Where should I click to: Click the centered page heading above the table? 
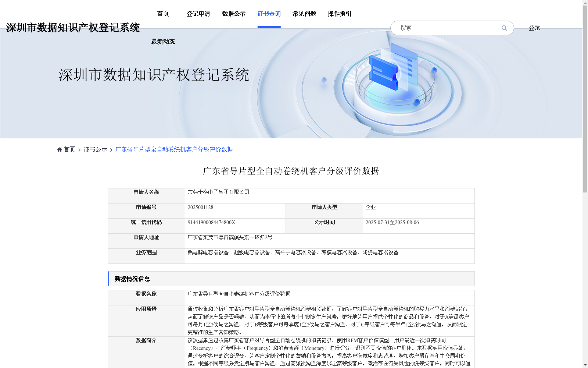(291, 171)
